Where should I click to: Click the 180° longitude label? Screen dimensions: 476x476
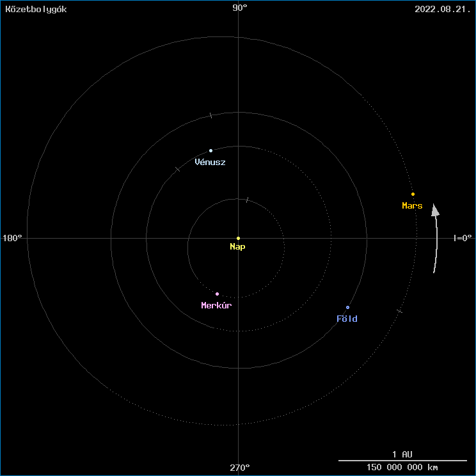point(12,238)
